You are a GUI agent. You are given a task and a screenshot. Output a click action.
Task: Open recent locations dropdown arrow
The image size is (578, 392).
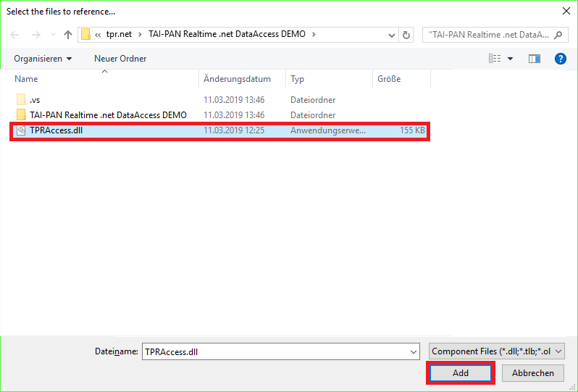[53, 35]
